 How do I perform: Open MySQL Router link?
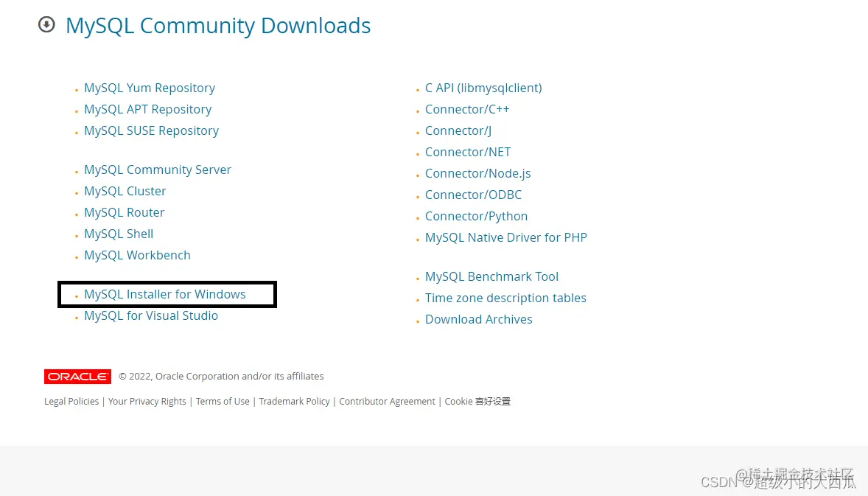pyautogui.click(x=124, y=212)
